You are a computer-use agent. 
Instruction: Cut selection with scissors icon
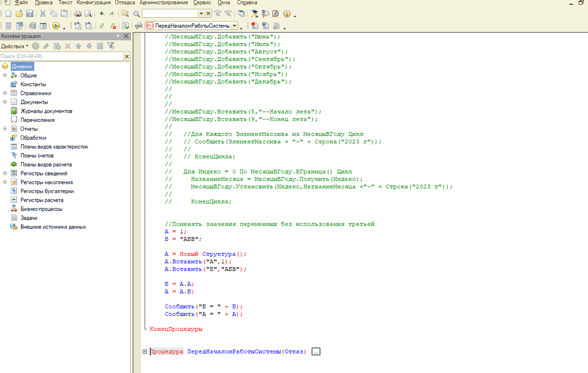point(43,14)
